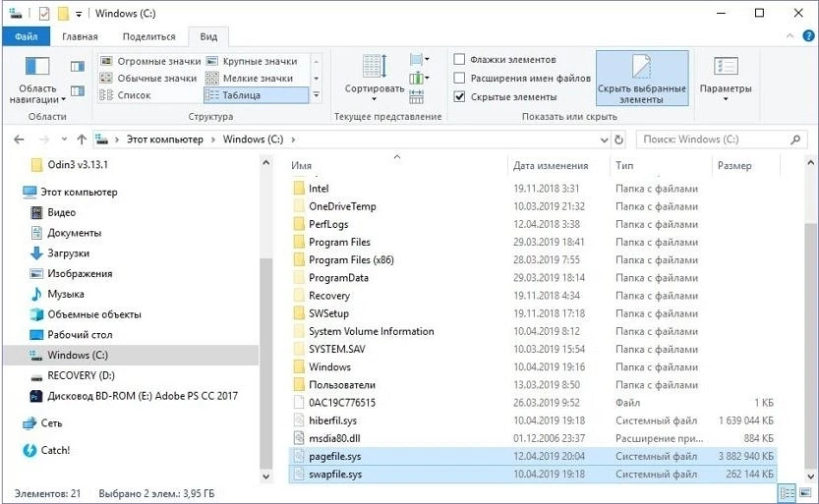Select RECOVERY (D:) drive in sidebar

click(x=81, y=375)
